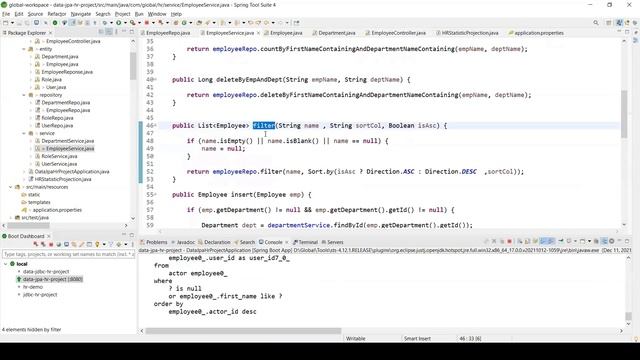Toggle Link with Editor in Package Explorer

pyautogui.click(x=109, y=32)
